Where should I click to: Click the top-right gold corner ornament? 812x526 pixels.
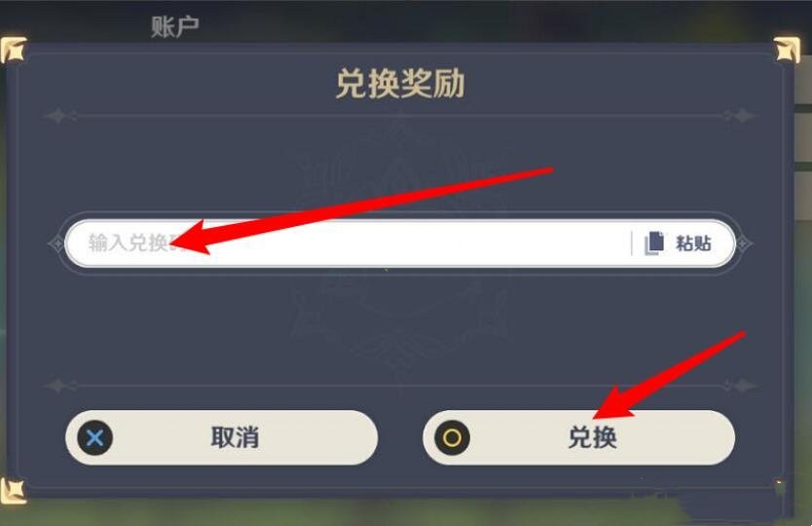coord(787,51)
